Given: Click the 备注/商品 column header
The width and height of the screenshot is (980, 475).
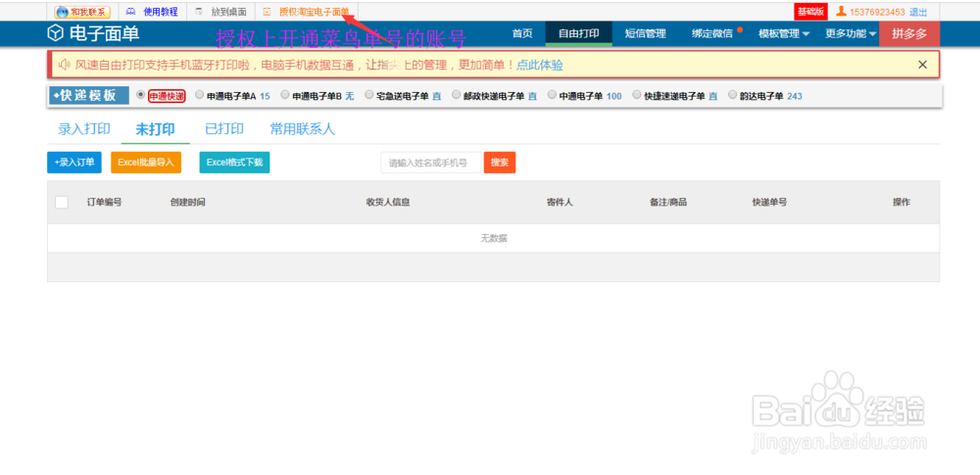Looking at the screenshot, I should pos(668,202).
